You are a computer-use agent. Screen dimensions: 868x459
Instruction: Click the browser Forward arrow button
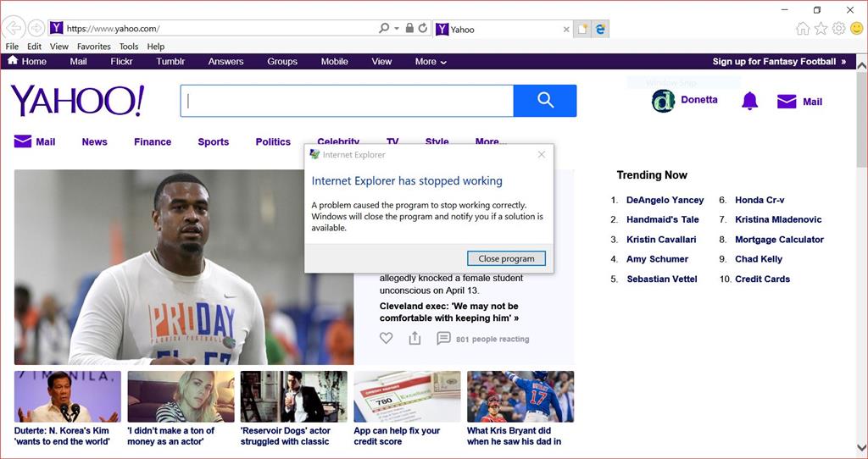(x=36, y=28)
